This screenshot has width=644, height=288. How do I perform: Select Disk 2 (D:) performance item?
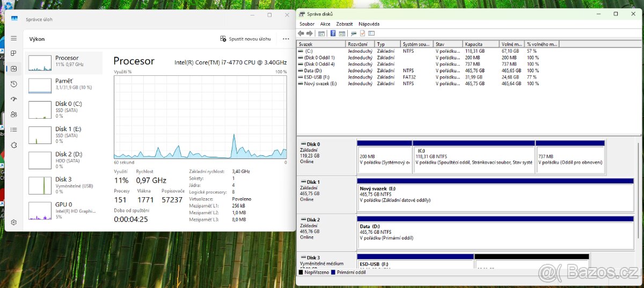point(64,160)
